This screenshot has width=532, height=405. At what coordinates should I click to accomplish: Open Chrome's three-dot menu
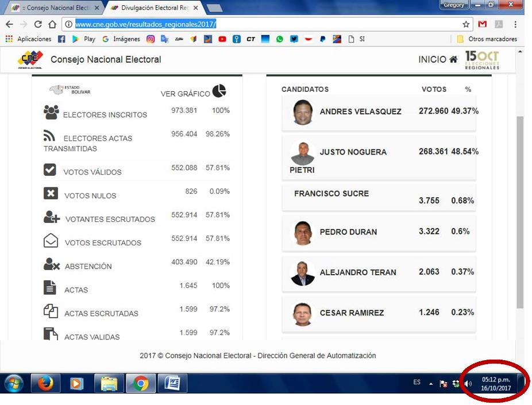[515, 24]
